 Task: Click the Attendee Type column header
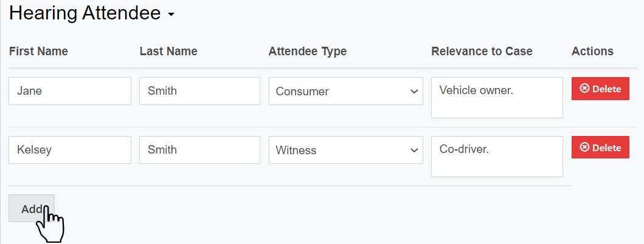(307, 52)
